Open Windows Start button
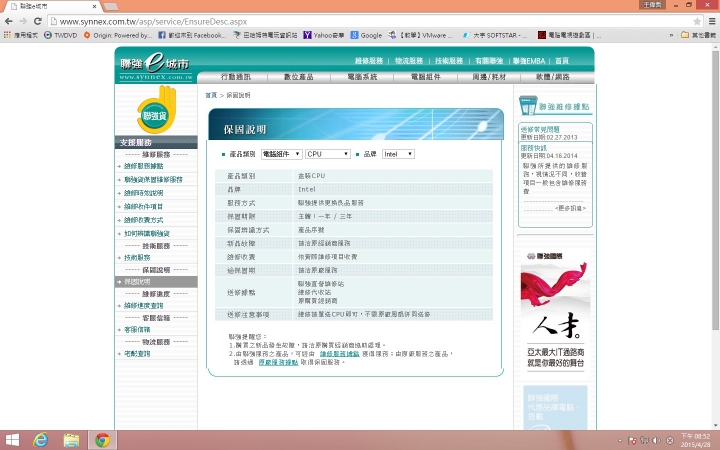Image resolution: width=720 pixels, height=450 pixels. tap(12, 440)
